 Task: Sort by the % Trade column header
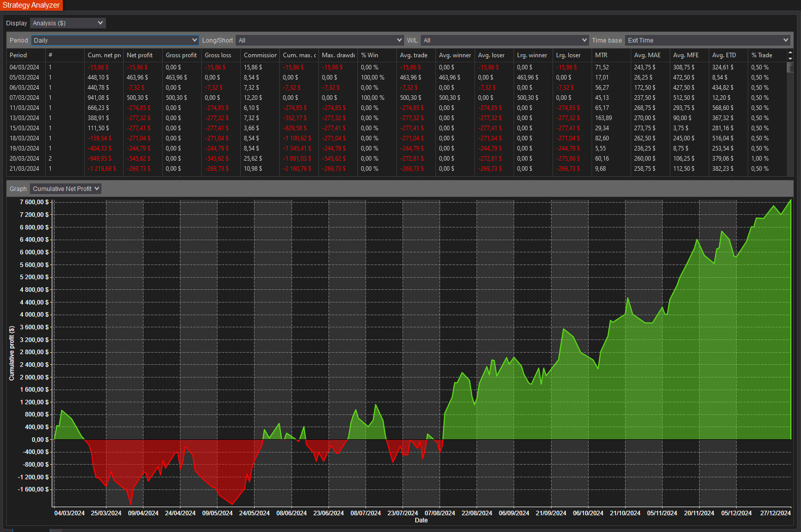click(x=768, y=55)
